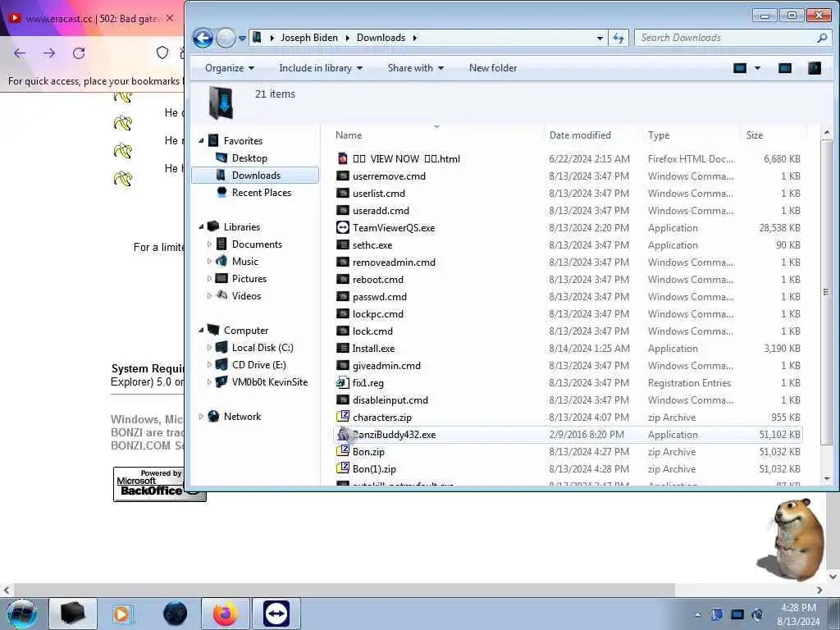Select passwd.cmd file name
This screenshot has height=630, width=840.
[380, 296]
